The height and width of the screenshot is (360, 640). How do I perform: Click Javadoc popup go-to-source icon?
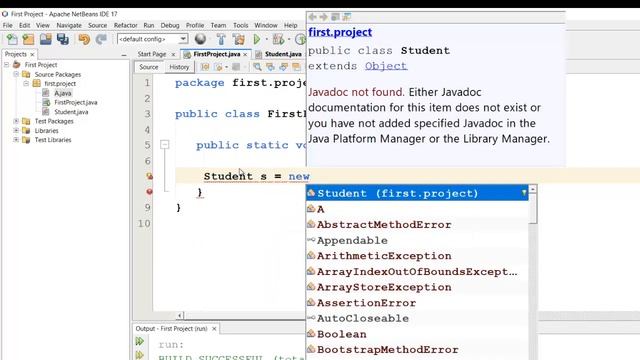click(x=347, y=17)
